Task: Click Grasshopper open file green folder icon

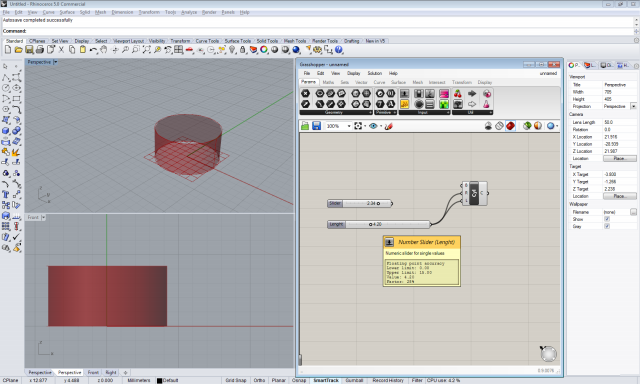Action: coord(305,126)
